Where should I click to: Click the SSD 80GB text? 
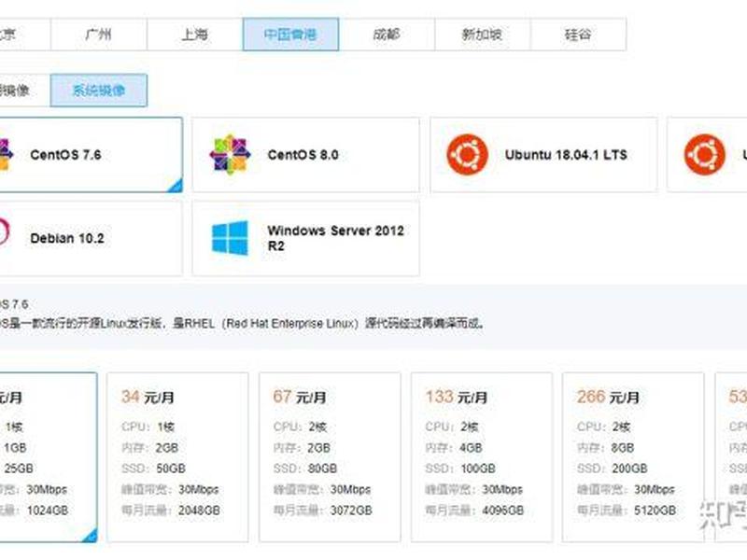tap(305, 469)
